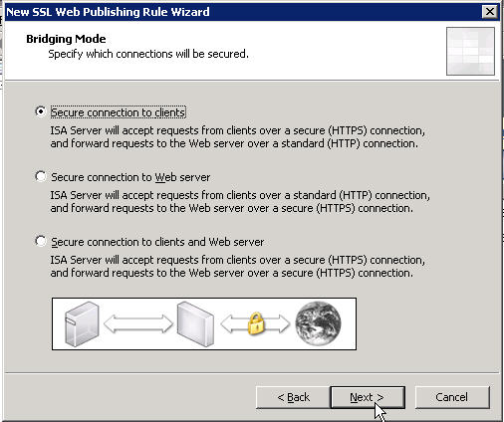Enable "Secure connection to clients and Web server"
The image size is (504, 422).
click(40, 241)
